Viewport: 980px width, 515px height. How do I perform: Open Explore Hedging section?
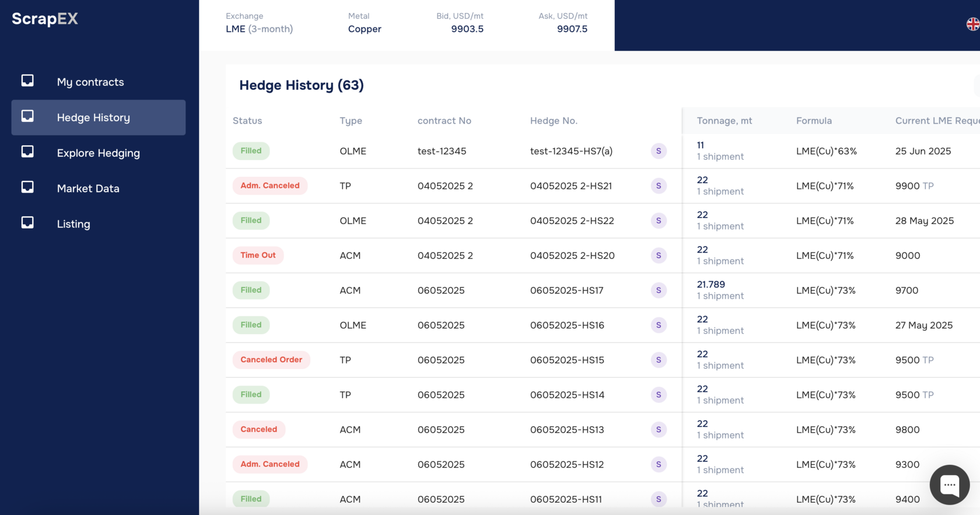98,153
